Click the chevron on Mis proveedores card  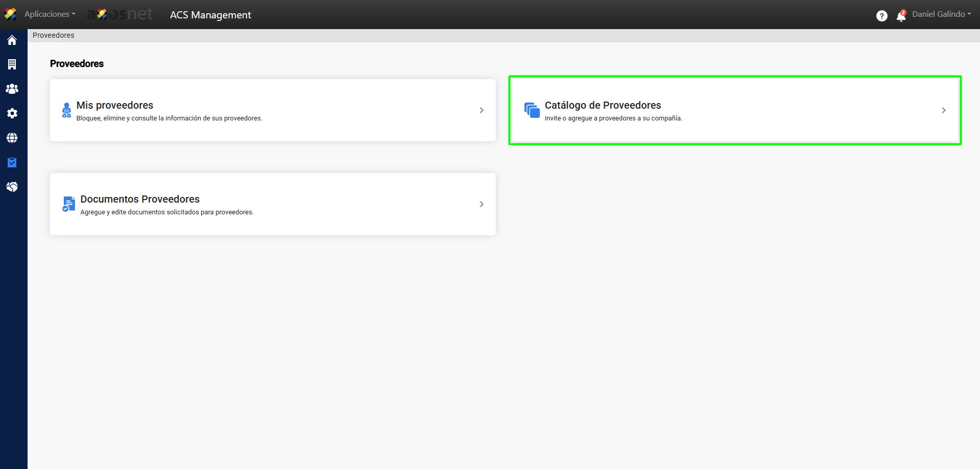click(481, 110)
